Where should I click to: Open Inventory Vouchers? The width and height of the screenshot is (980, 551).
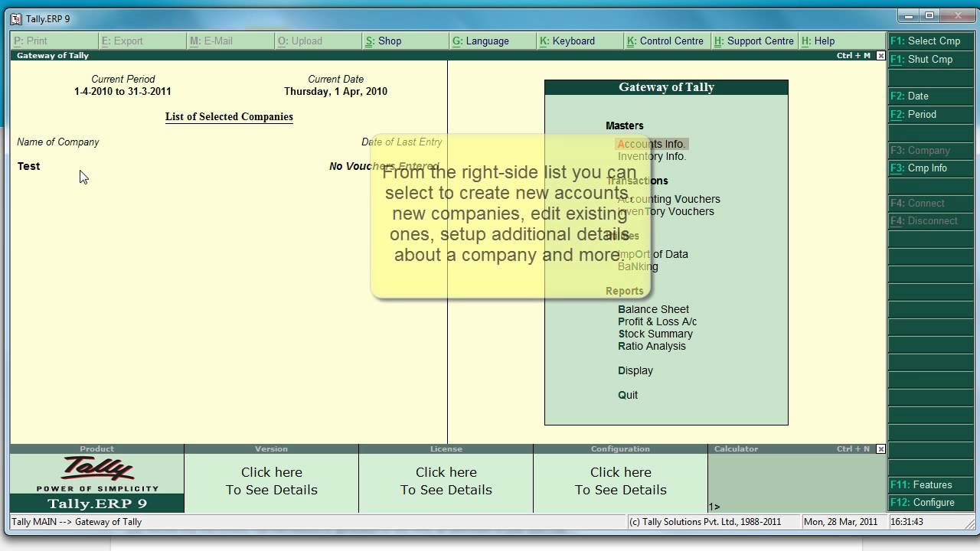coord(666,211)
